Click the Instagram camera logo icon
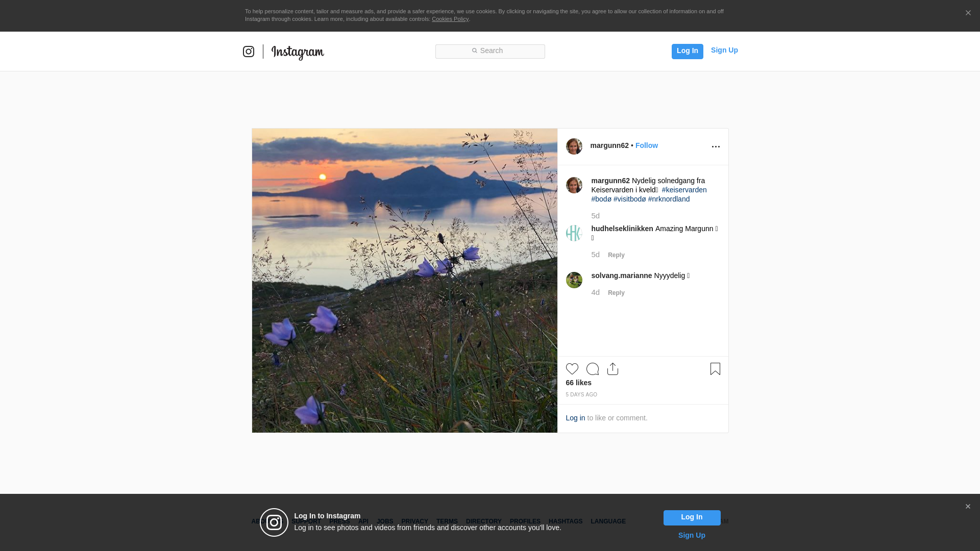Screen dimensions: 980x551 [249, 52]
